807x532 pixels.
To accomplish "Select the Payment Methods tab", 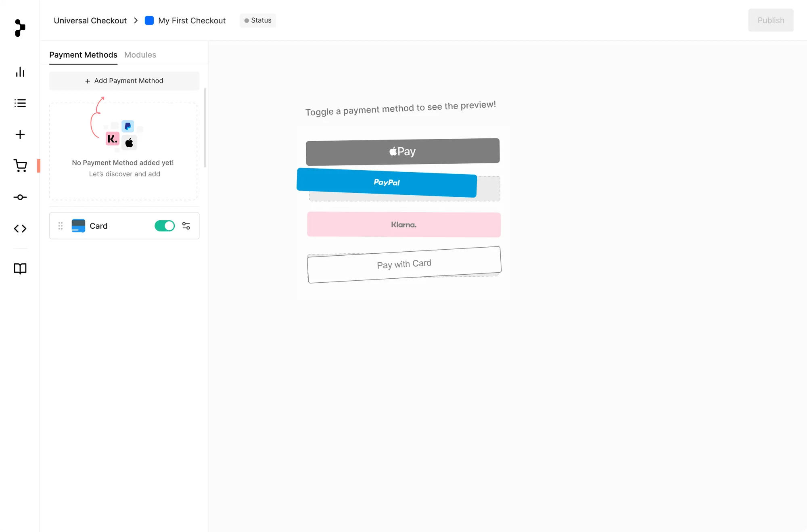I will (x=83, y=54).
